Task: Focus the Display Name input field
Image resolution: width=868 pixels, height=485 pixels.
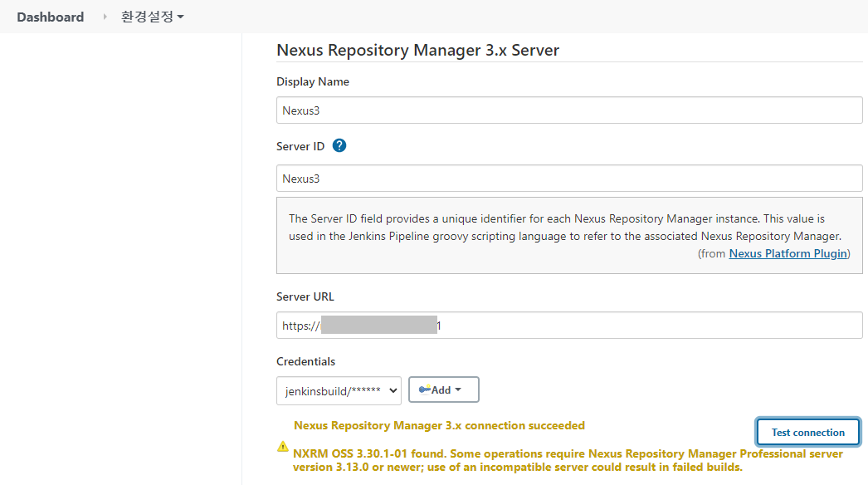Action: [569, 110]
